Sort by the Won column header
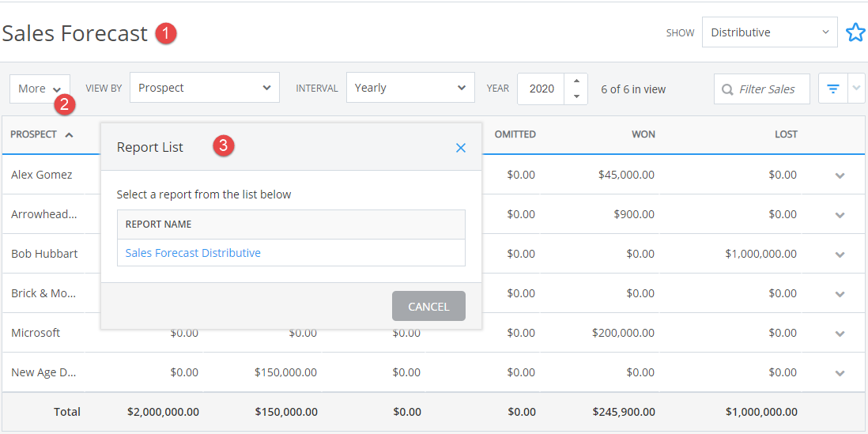 point(643,134)
